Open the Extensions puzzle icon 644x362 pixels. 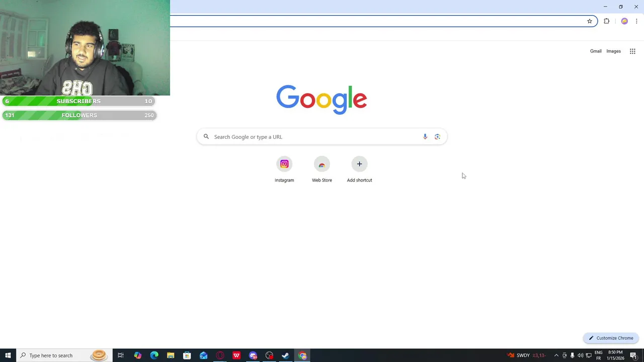(606, 21)
